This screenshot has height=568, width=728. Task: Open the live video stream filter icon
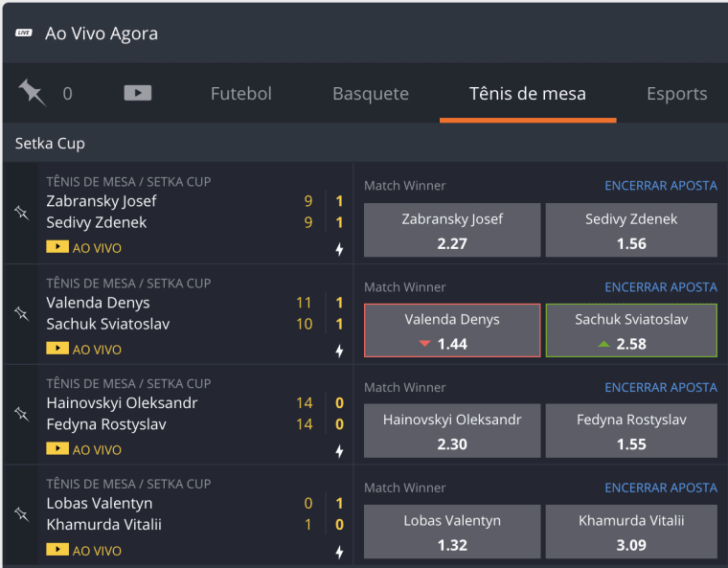point(137,93)
